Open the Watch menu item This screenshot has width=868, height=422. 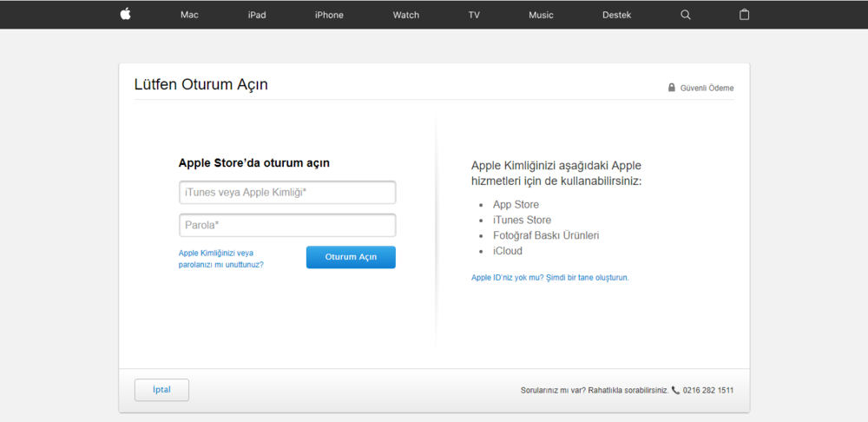click(x=405, y=15)
